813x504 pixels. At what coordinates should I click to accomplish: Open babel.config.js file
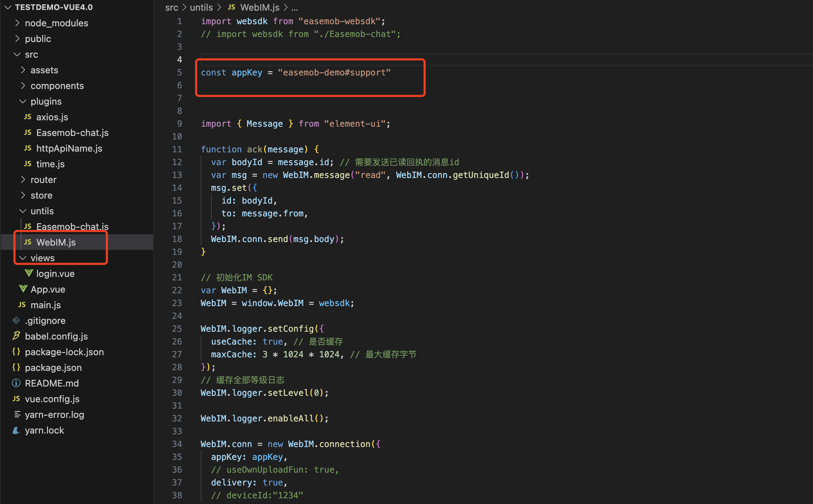56,336
